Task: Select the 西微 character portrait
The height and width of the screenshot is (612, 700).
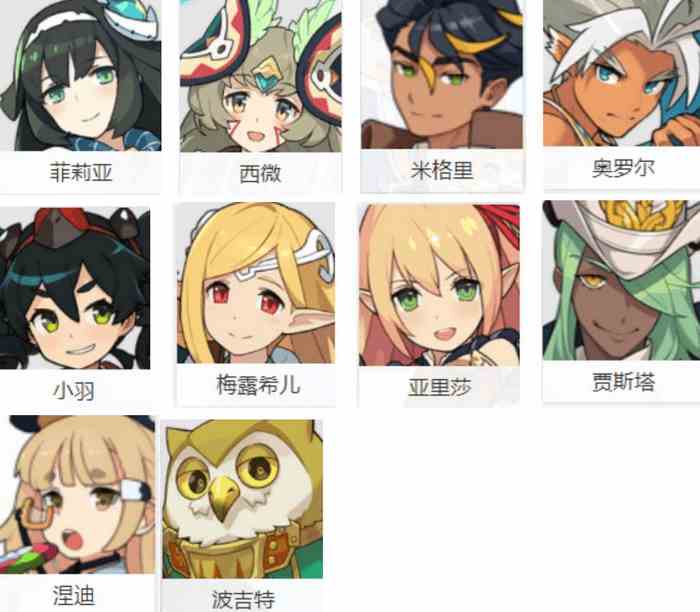Action: [x=261, y=76]
